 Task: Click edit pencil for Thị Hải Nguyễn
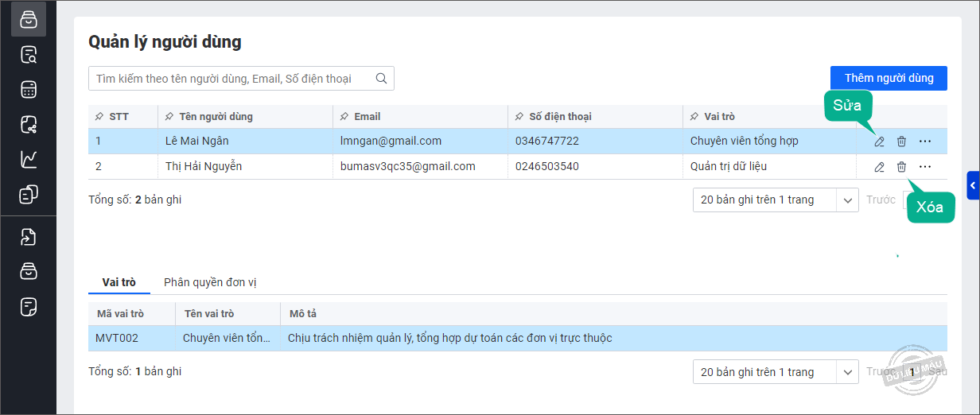[x=879, y=167]
